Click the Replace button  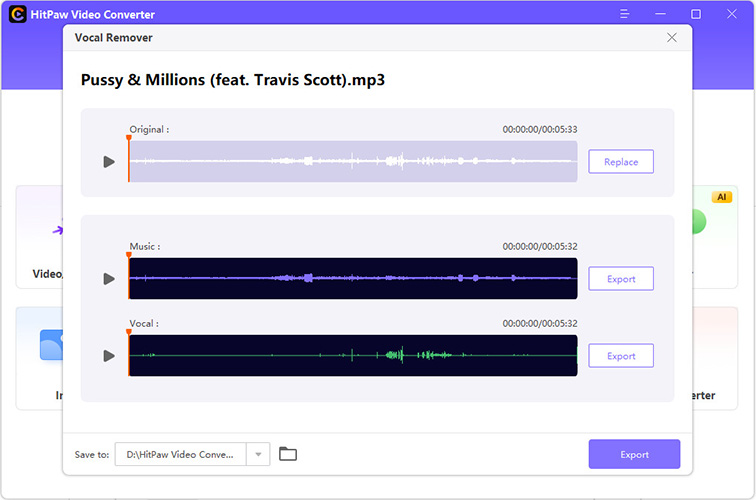tap(621, 162)
